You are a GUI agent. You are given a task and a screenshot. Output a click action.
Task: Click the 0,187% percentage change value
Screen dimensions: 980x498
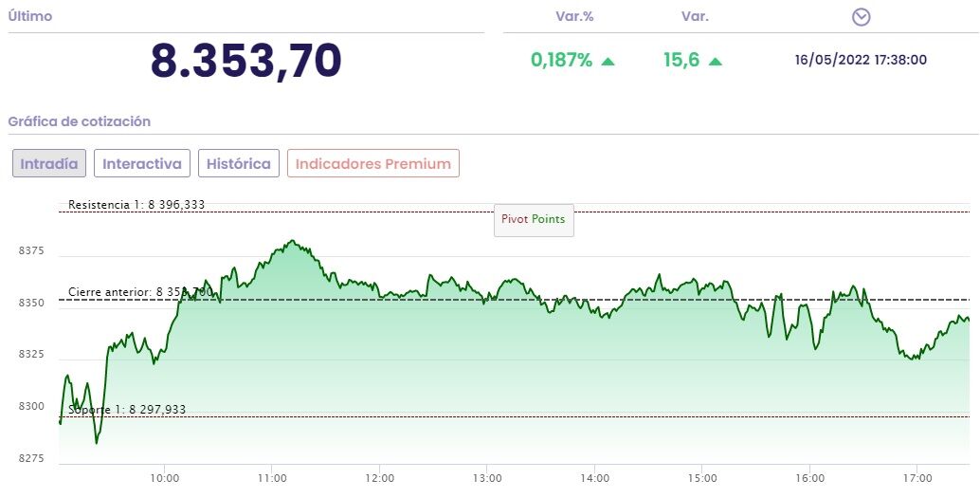(x=561, y=61)
